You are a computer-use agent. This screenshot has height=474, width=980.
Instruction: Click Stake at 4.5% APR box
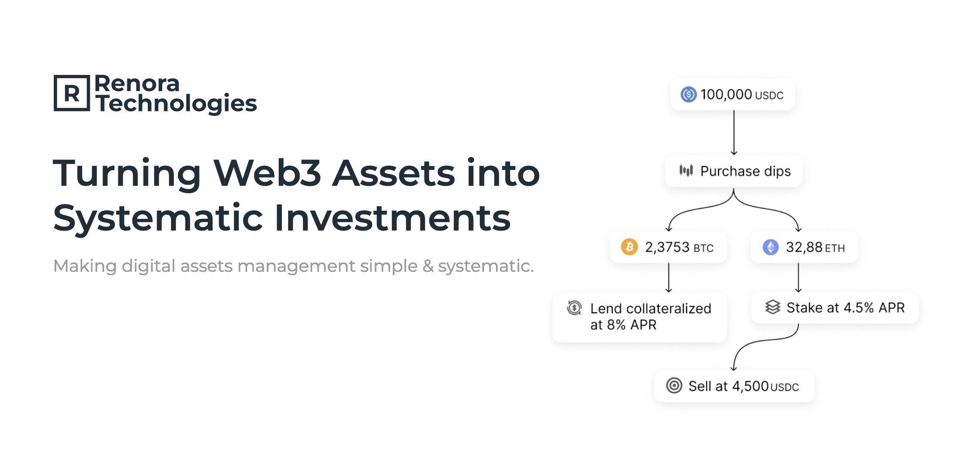point(835,308)
